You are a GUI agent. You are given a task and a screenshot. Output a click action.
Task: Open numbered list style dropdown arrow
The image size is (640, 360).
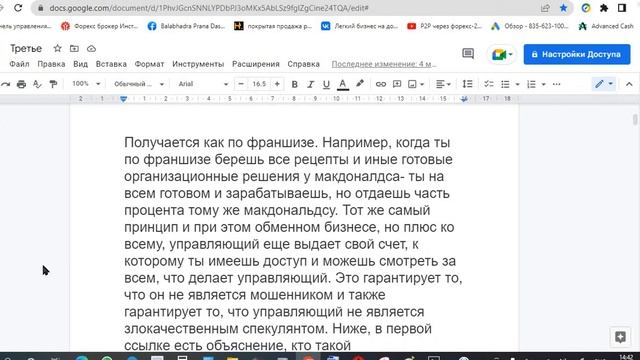click(543, 84)
